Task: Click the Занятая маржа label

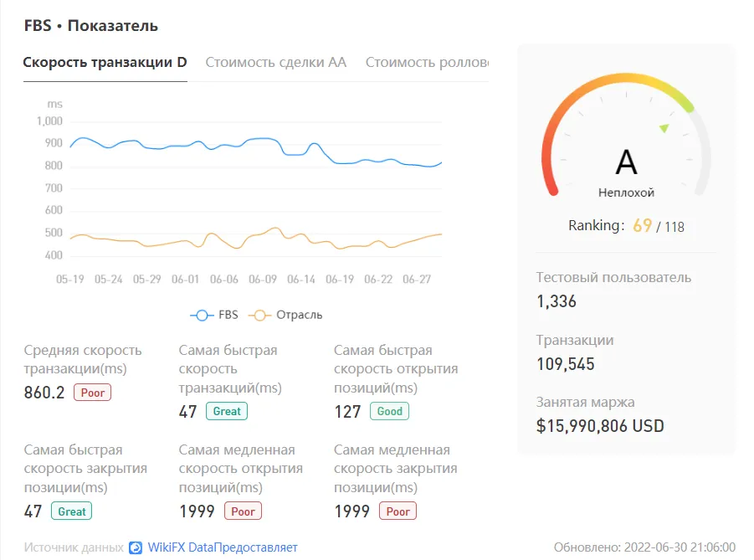Action: [x=585, y=402]
